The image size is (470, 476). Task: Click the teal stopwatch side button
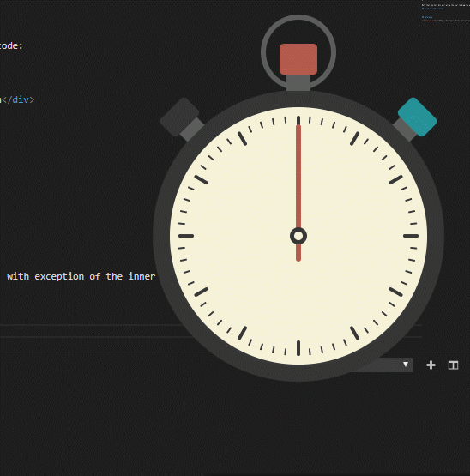pos(417,117)
